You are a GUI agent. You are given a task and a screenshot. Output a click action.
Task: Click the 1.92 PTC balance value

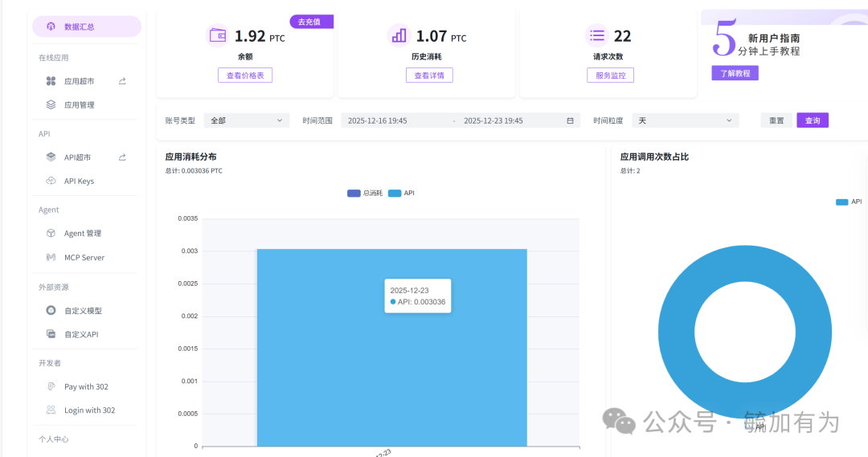[x=260, y=36]
